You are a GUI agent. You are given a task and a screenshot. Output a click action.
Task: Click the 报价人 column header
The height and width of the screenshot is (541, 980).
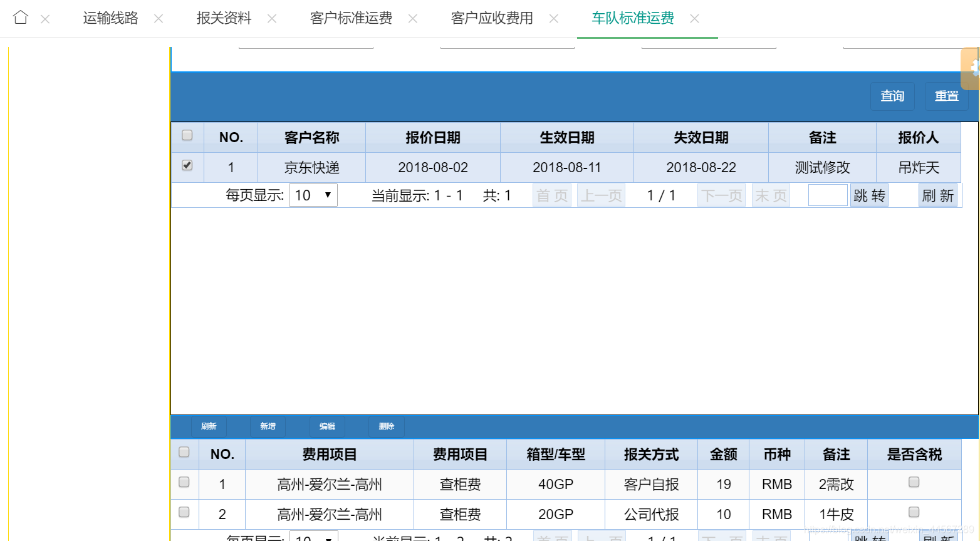coord(919,138)
